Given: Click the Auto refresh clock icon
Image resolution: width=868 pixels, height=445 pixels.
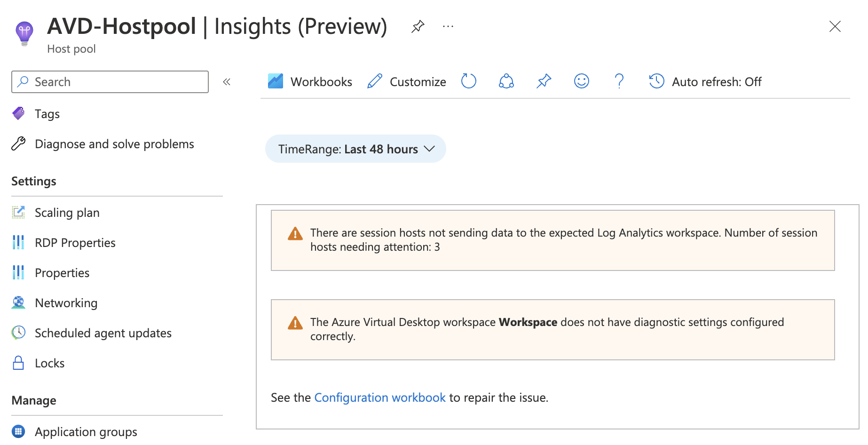Looking at the screenshot, I should point(655,81).
